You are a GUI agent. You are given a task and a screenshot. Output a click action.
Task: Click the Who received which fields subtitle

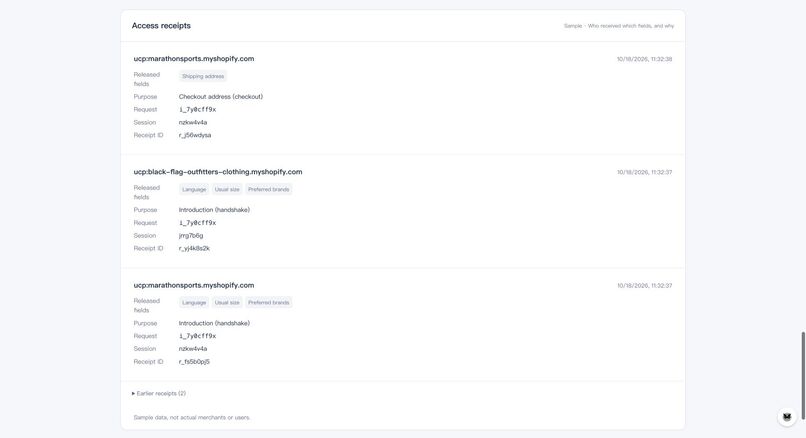pyautogui.click(x=619, y=26)
